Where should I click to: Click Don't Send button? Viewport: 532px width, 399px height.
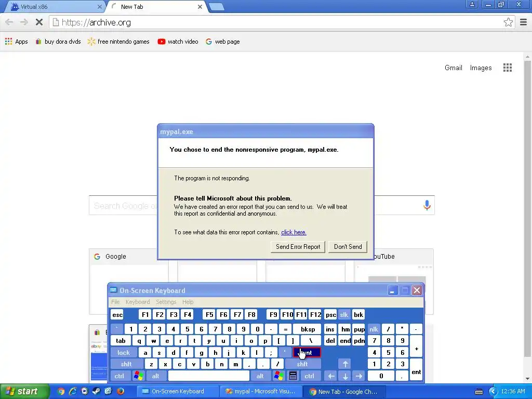coord(348,247)
